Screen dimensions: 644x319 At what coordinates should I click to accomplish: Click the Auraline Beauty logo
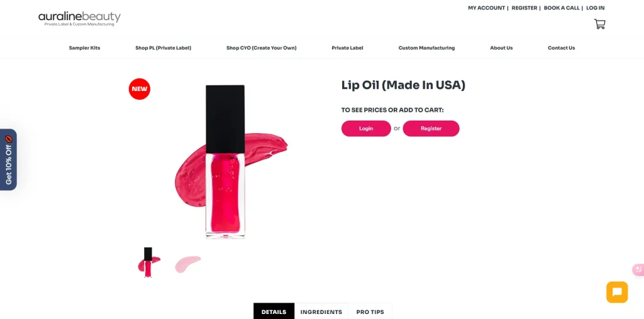79,19
